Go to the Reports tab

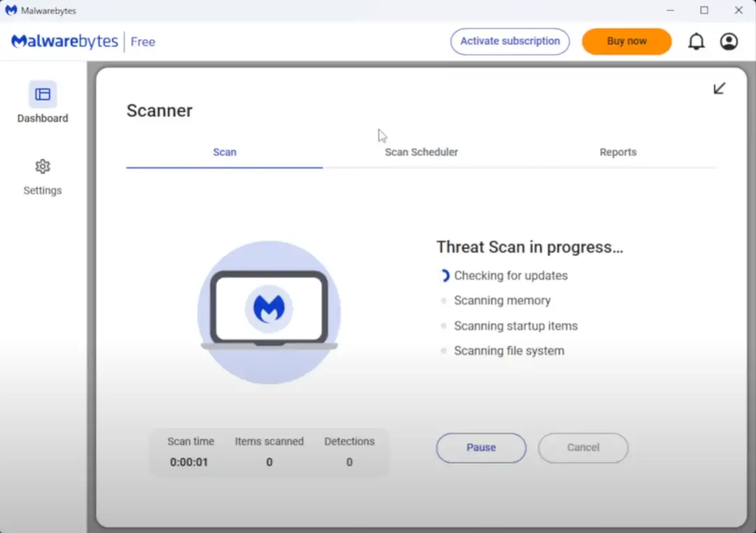click(617, 152)
